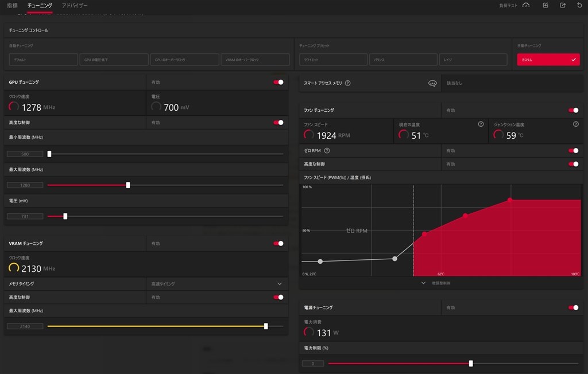Screen dimensions: 588x374
Task: Turn off the ゼロ RPM toggle
Action: pos(573,150)
